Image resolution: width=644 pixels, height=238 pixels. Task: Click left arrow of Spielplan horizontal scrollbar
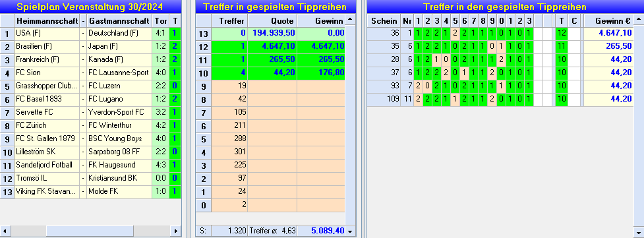(x=5, y=231)
